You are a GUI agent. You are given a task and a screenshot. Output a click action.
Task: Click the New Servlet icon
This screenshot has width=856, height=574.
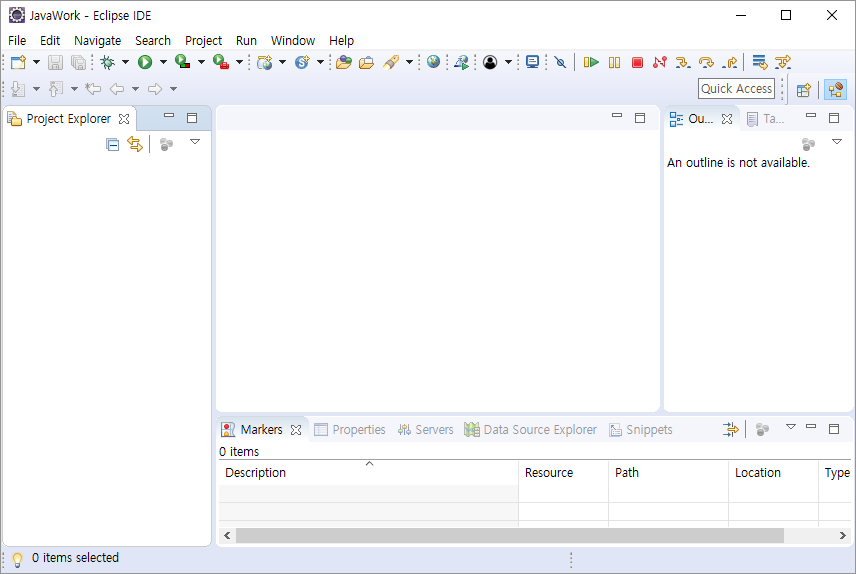(302, 62)
